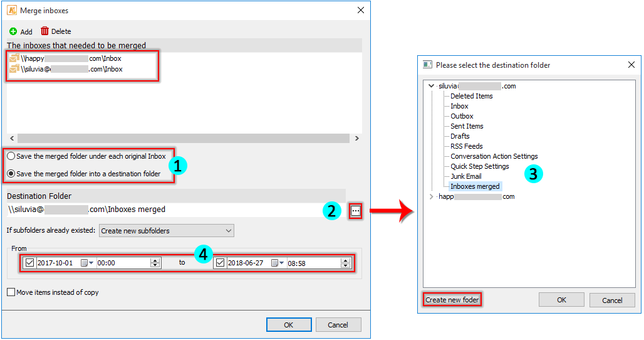
Task: Select 'Inboxes merged' folder in tree
Action: 475,186
